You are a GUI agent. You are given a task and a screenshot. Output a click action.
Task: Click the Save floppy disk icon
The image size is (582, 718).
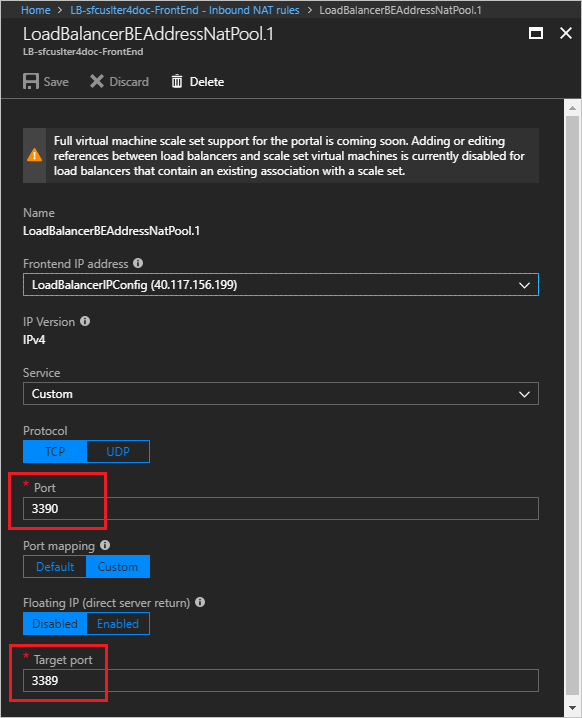[31, 82]
